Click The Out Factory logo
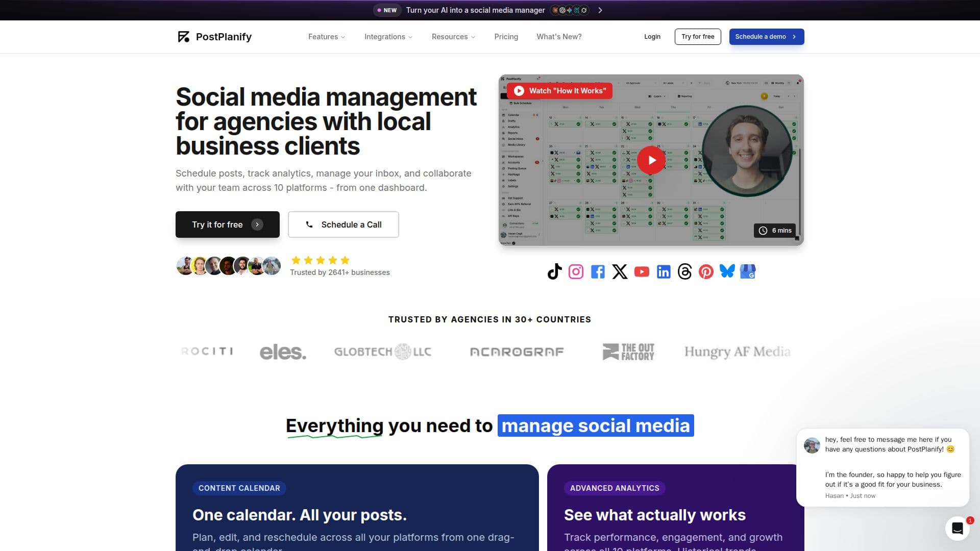Screen dimensions: 980x551 [x=628, y=352]
